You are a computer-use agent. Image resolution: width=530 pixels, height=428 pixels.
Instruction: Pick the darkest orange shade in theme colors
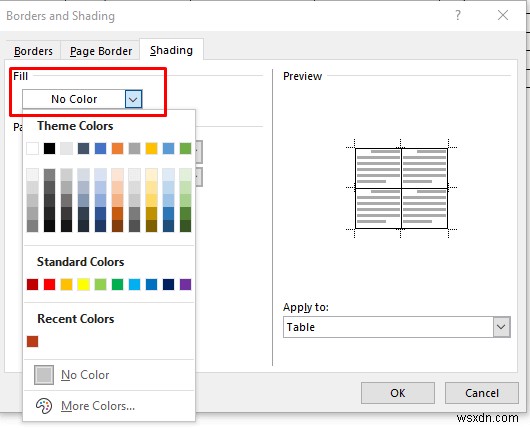[117, 226]
